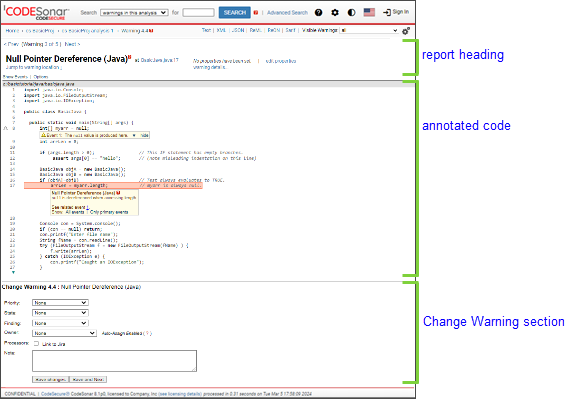Enable the Link to Jira checkbox
This screenshot has height=399, width=565.
tap(36, 343)
